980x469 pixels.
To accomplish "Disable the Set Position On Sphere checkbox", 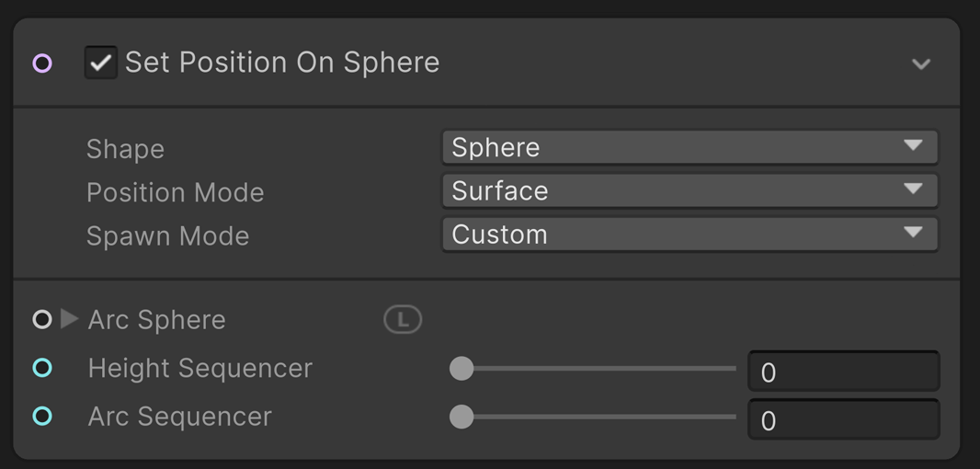I will point(100,63).
